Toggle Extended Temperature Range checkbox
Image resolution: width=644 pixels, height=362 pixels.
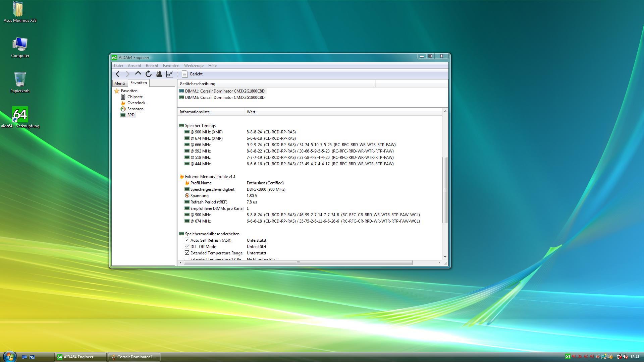(x=187, y=253)
